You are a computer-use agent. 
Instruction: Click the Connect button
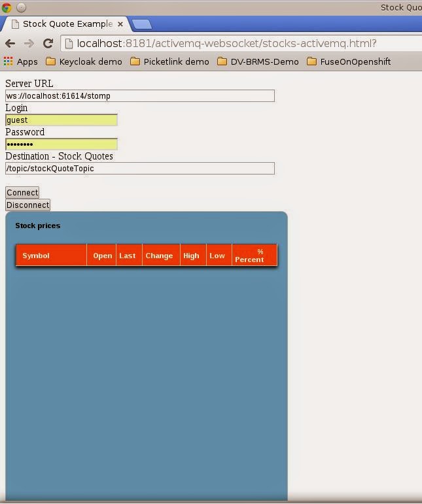(x=22, y=193)
